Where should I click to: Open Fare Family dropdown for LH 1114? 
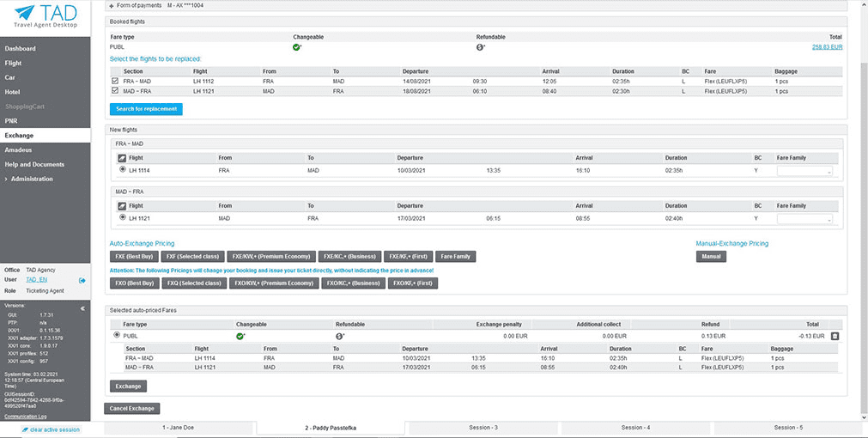pyautogui.click(x=804, y=172)
